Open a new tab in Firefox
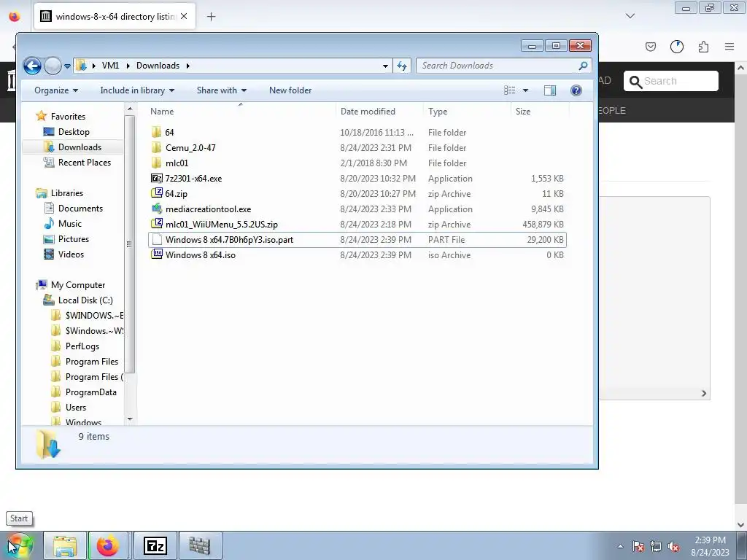The width and height of the screenshot is (747, 560). (x=211, y=17)
